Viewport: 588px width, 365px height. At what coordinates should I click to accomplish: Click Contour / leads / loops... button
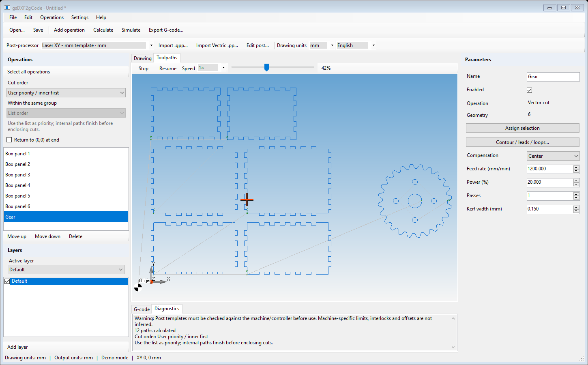click(x=522, y=142)
